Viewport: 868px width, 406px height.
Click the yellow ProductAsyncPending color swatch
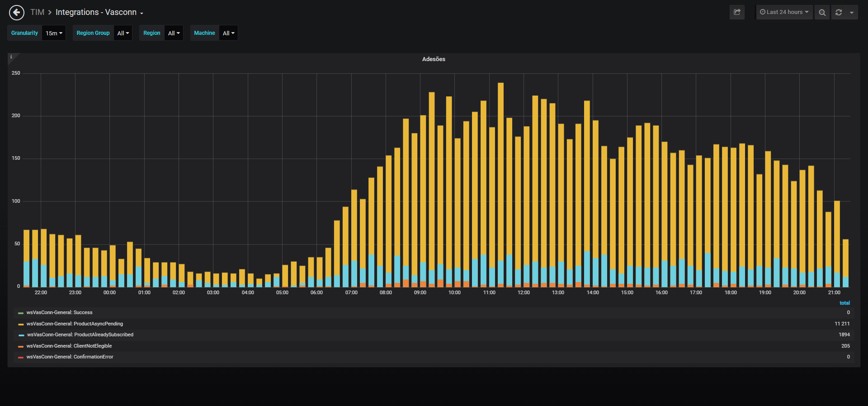coord(21,325)
